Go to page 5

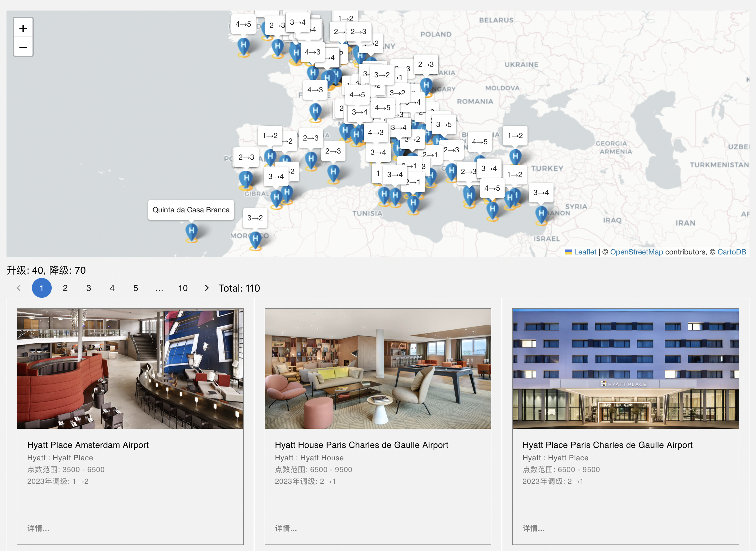136,288
